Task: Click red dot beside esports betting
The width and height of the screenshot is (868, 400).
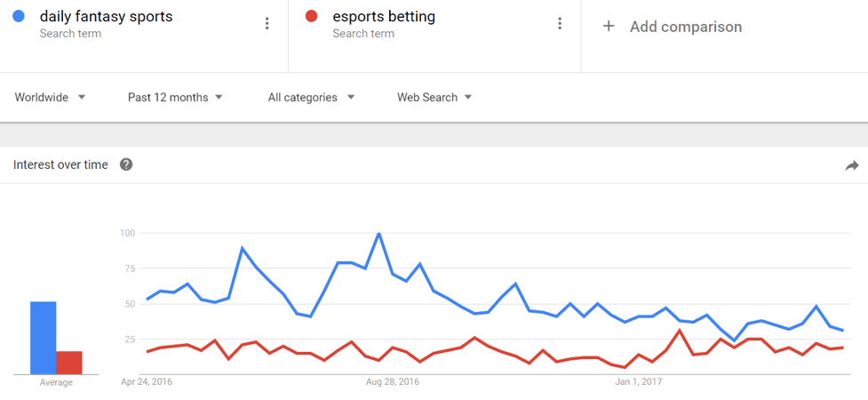Action: pyautogui.click(x=311, y=17)
